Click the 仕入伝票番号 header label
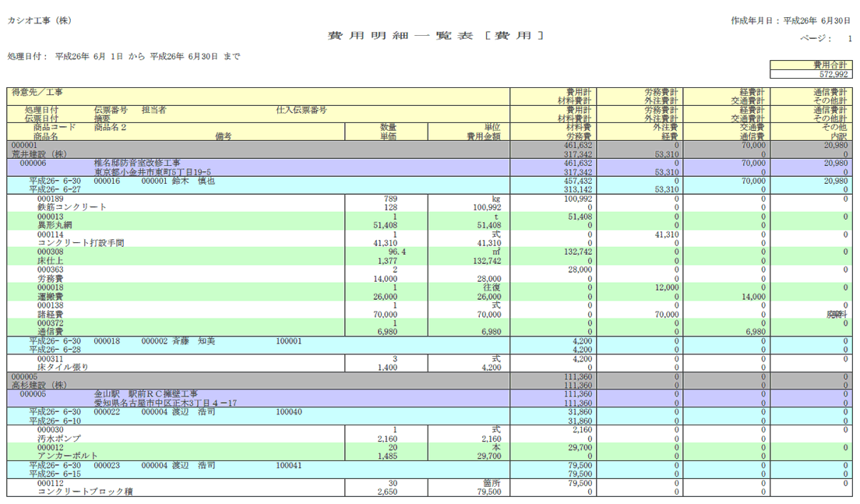 pos(301,110)
